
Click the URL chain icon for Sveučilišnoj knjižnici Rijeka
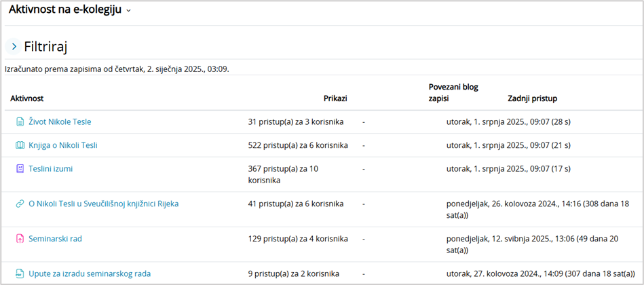[x=20, y=204]
